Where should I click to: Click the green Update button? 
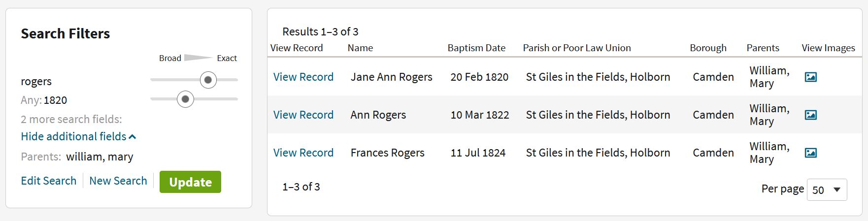190,182
